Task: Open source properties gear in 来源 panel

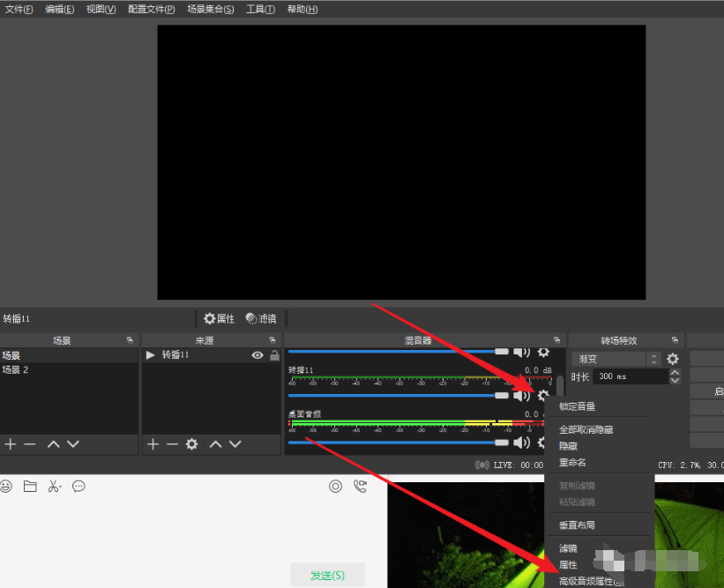Action: point(191,444)
